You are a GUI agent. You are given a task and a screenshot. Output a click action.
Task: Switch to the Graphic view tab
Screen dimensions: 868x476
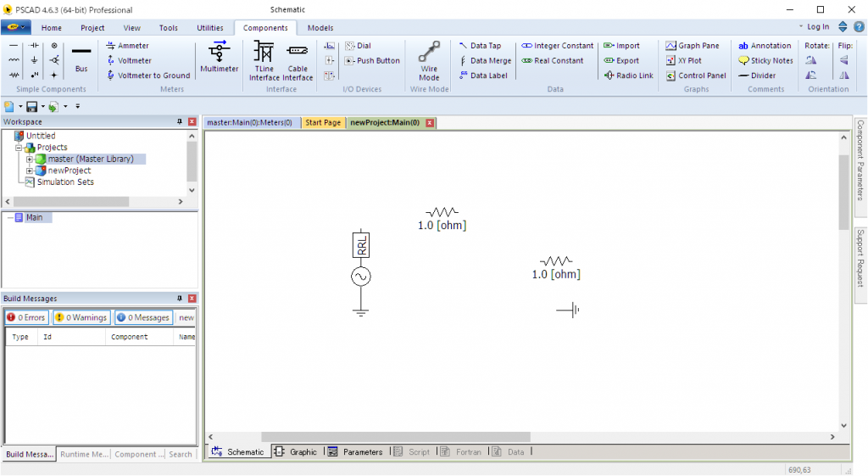[297, 452]
